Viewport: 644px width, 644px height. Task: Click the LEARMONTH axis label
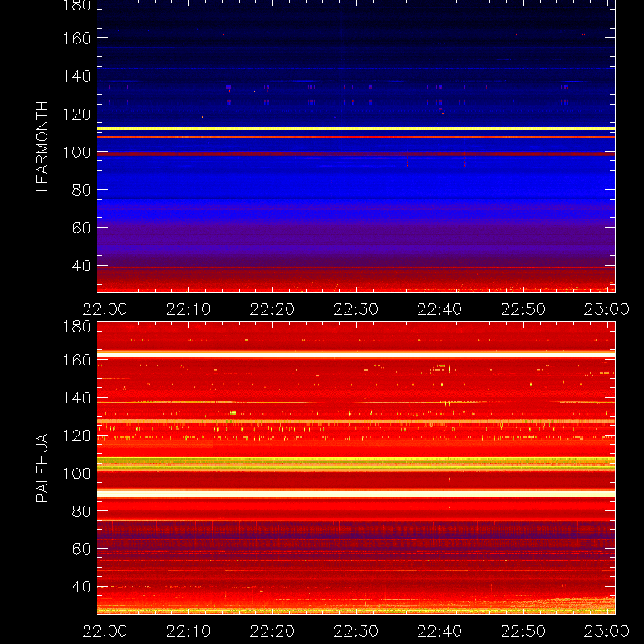pyautogui.click(x=43, y=147)
